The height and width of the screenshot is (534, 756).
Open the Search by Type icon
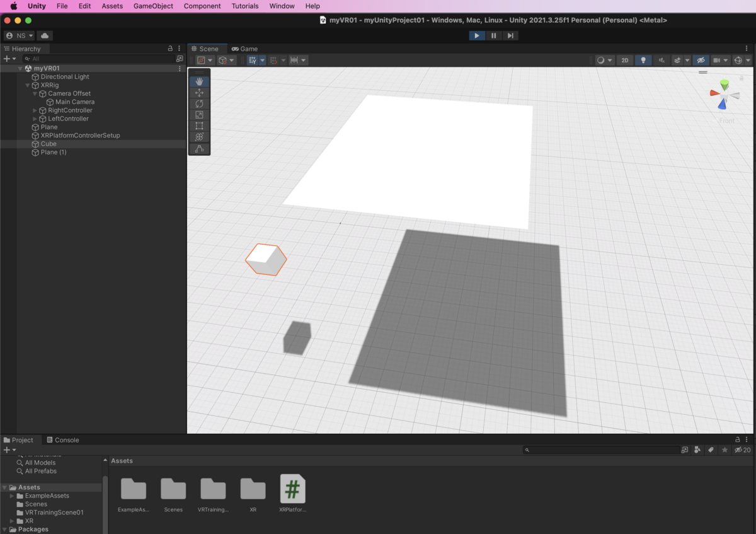[697, 450]
